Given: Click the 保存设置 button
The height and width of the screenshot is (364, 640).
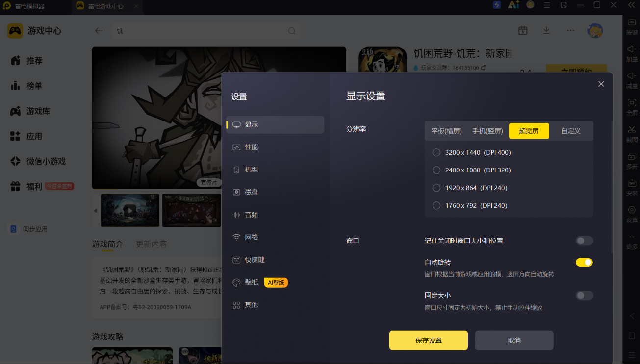Looking at the screenshot, I should (x=429, y=340).
